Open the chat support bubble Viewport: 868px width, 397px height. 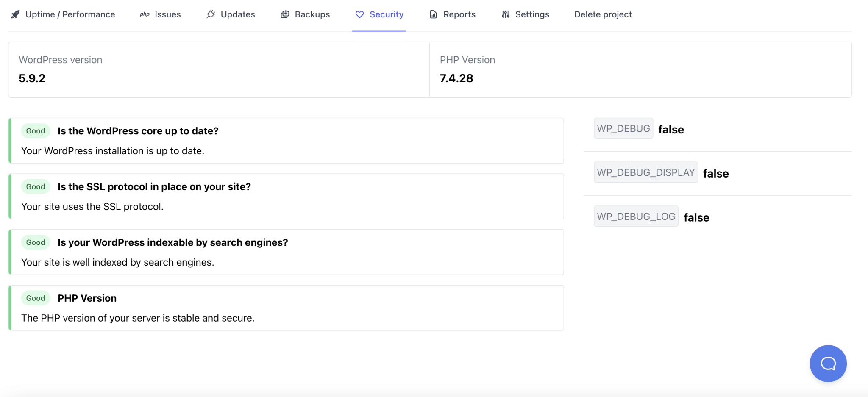828,363
